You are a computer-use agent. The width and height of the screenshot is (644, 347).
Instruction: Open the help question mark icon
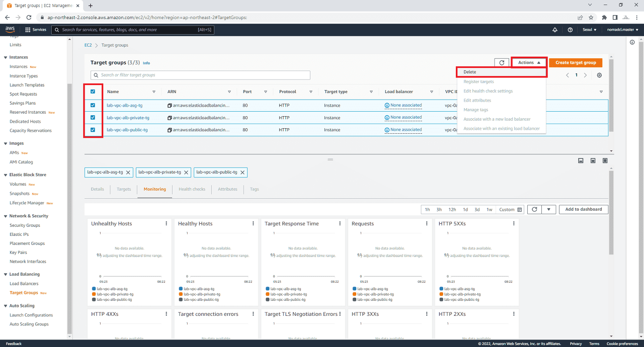[x=570, y=30]
